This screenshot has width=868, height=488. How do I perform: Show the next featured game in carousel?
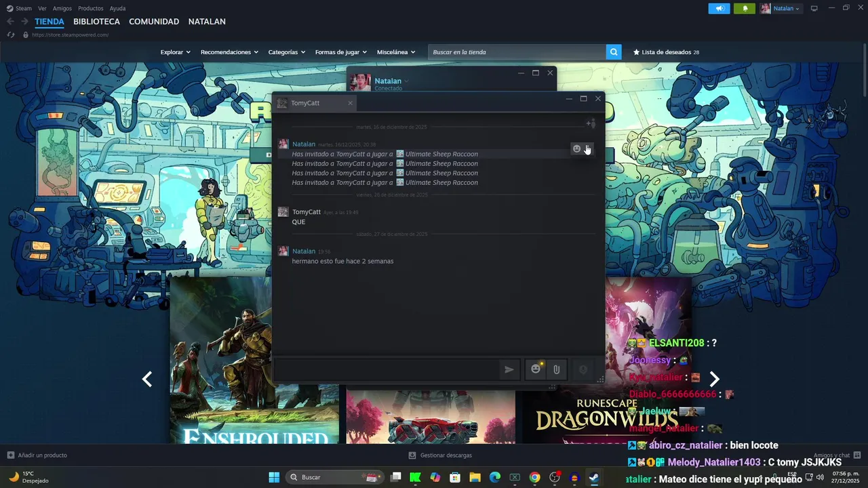tap(714, 380)
